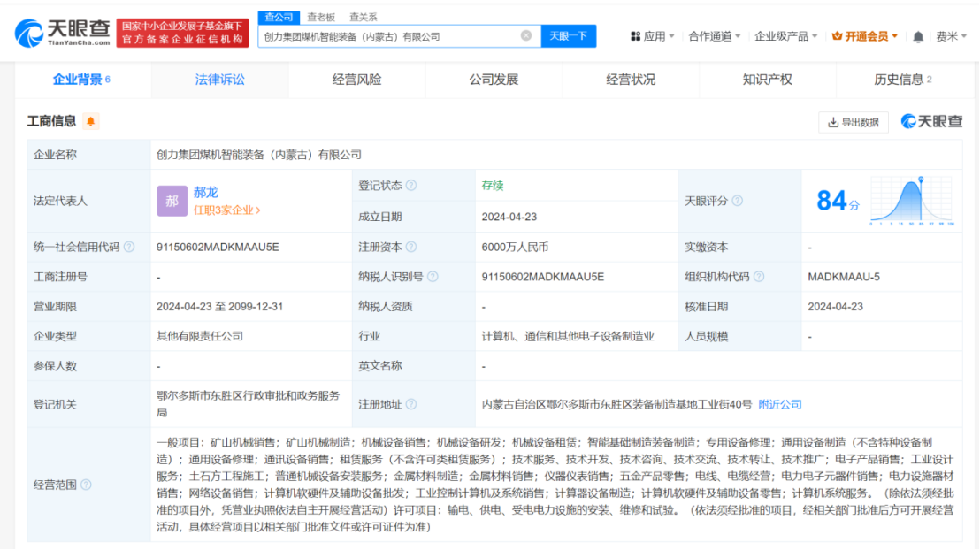
Task: Click help icon next to 经营范围
Action: click(x=87, y=485)
